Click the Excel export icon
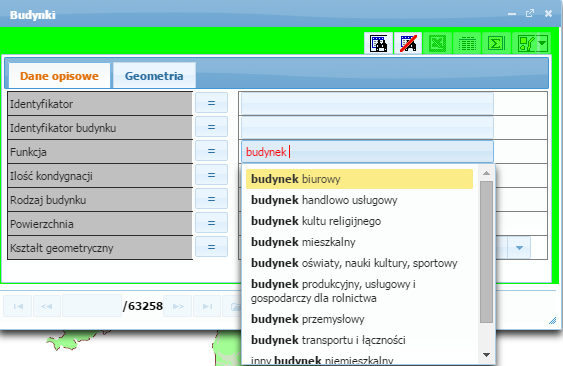The width and height of the screenshot is (563, 366). coord(437,43)
